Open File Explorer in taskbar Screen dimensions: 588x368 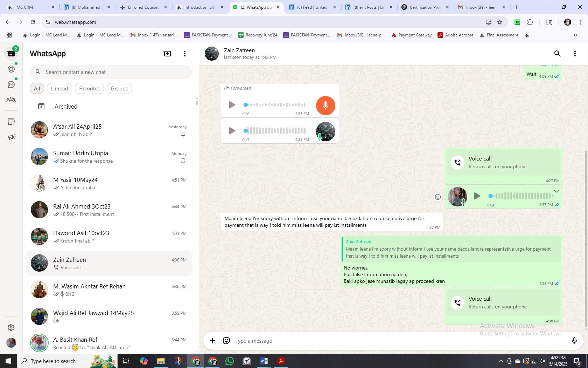161,361
